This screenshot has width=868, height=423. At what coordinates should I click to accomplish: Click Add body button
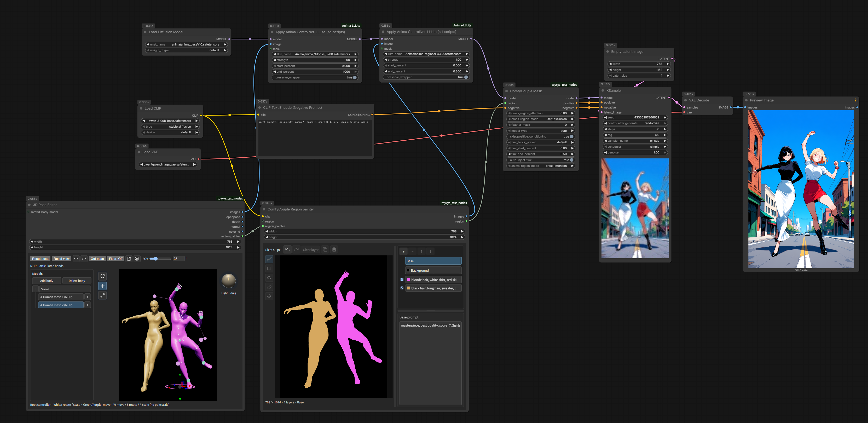tap(47, 281)
